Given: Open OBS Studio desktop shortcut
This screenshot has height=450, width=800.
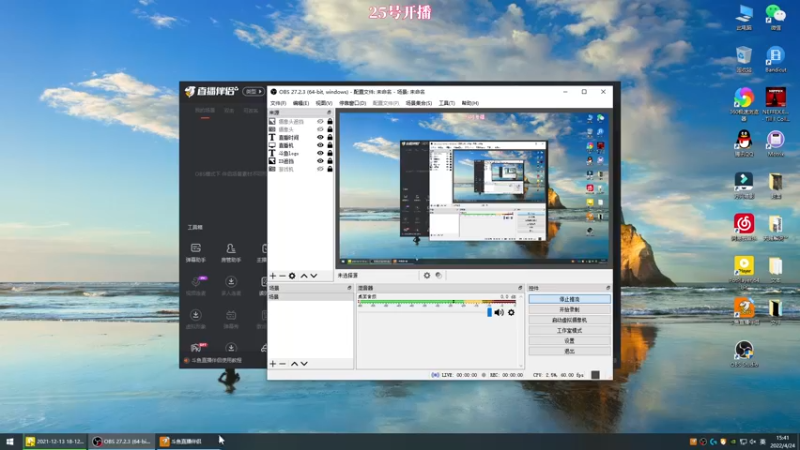Looking at the screenshot, I should (x=744, y=354).
